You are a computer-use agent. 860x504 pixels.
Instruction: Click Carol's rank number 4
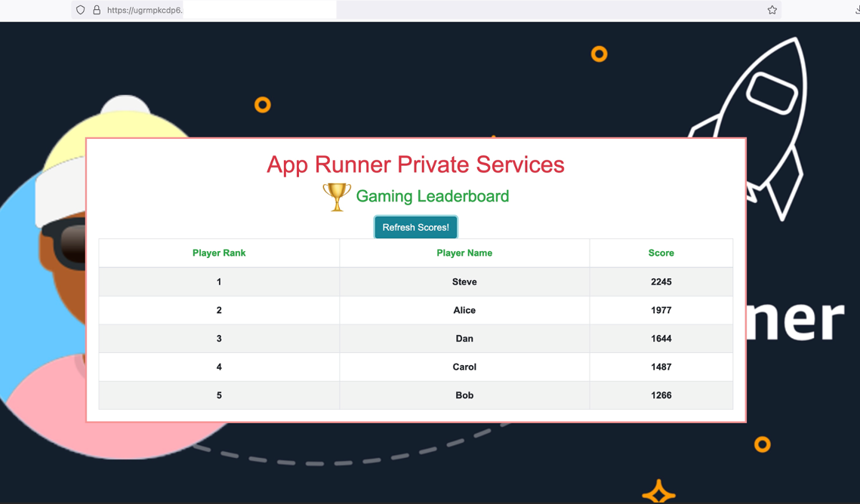pyautogui.click(x=219, y=367)
